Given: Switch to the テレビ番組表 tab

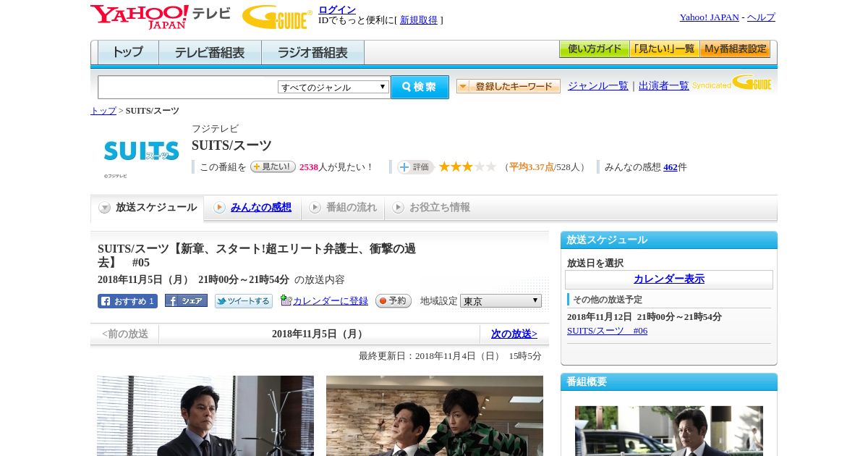Looking at the screenshot, I should pos(210,53).
